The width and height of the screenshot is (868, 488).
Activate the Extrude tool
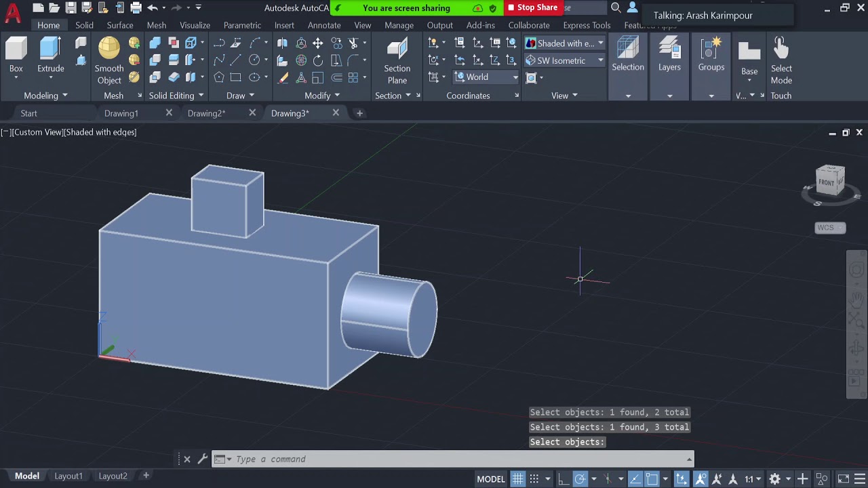[x=50, y=56]
